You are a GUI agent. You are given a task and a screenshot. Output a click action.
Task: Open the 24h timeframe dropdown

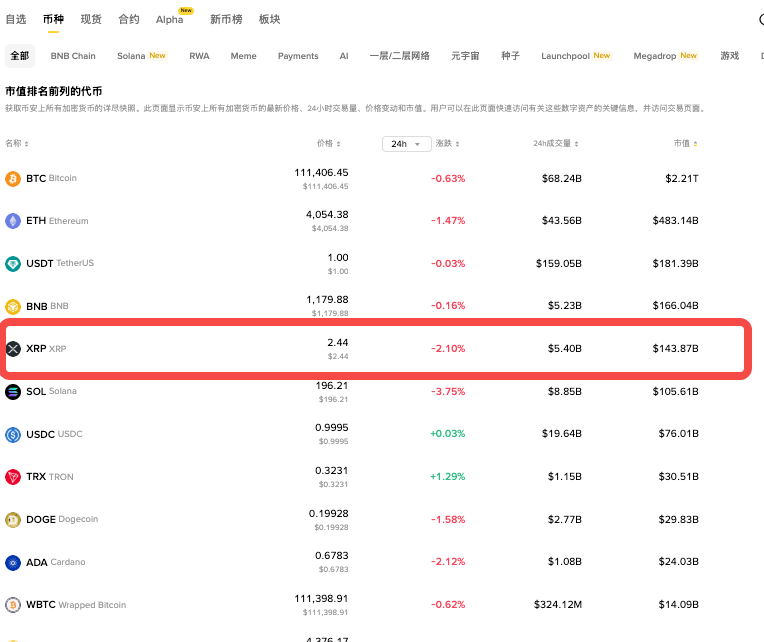(x=406, y=144)
